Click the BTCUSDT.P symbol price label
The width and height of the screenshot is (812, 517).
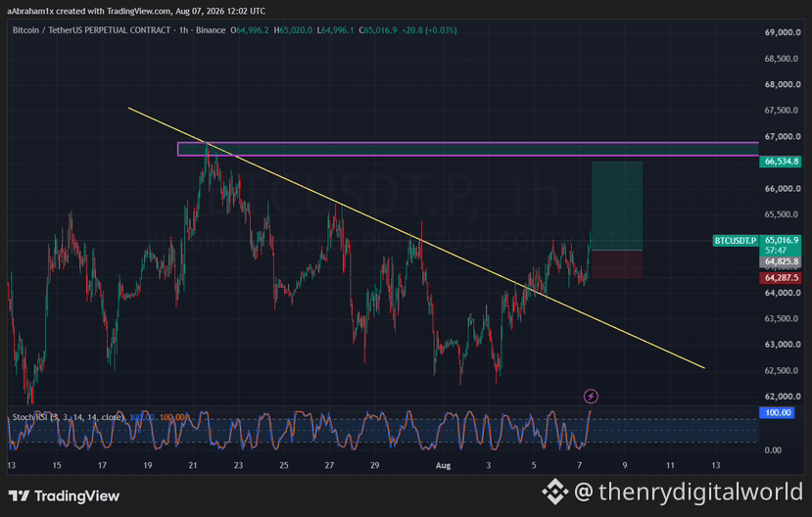pos(736,241)
